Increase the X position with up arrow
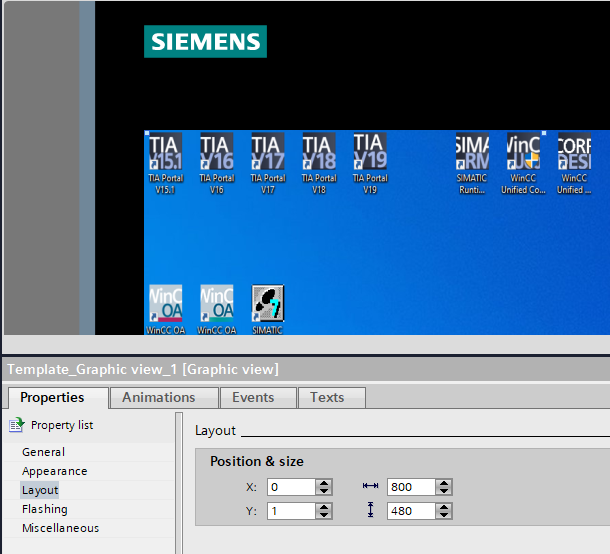 323,483
